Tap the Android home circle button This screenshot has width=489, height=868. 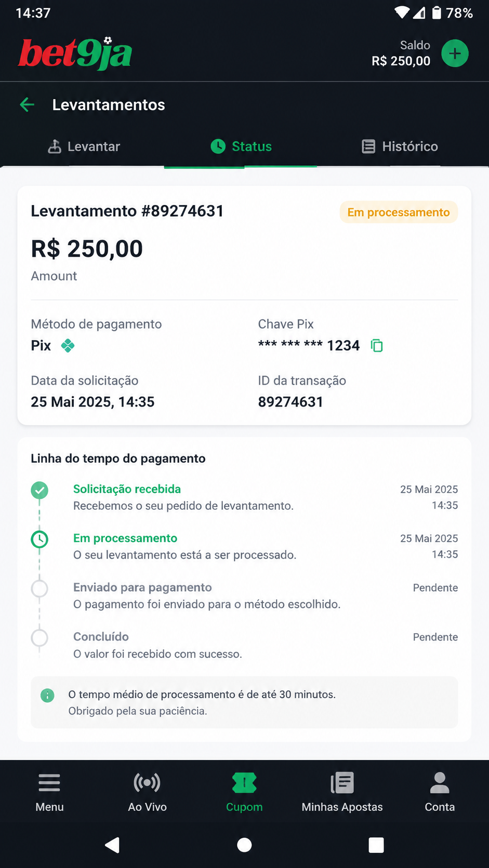click(244, 845)
